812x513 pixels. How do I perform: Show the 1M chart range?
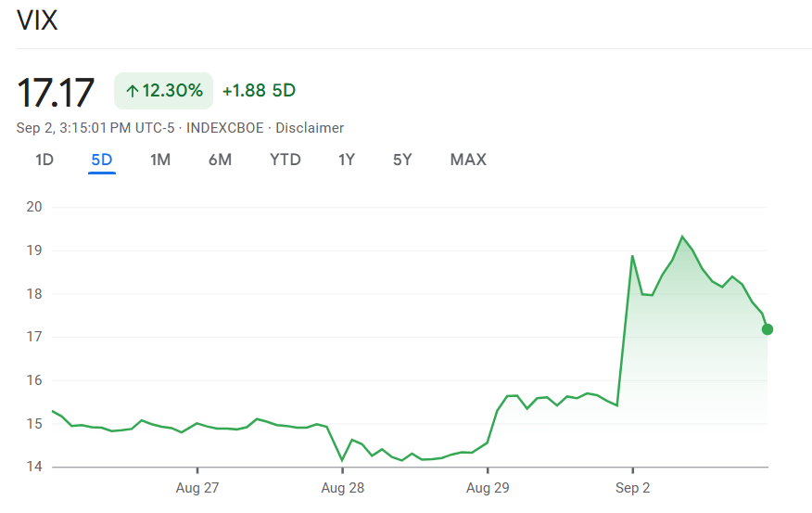point(160,160)
